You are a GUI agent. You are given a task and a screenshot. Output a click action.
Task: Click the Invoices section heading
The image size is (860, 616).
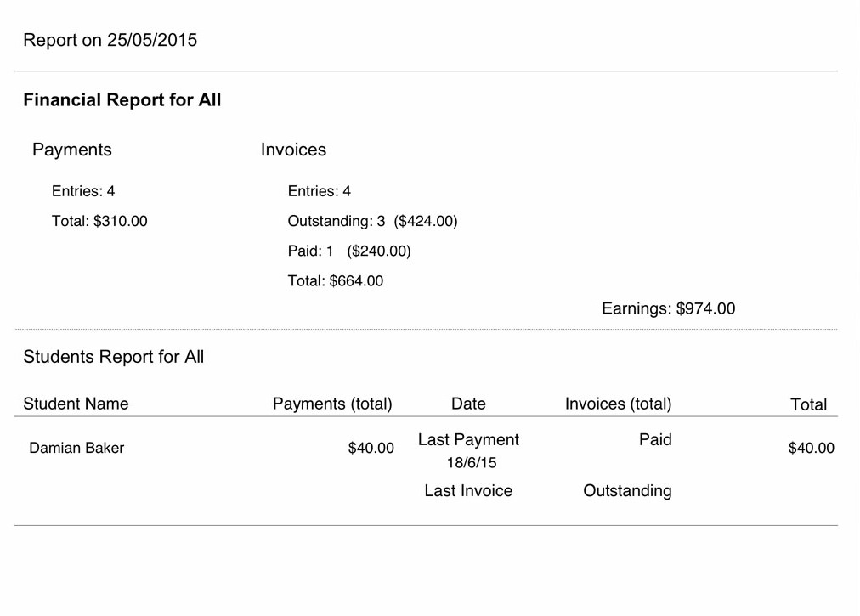click(293, 150)
